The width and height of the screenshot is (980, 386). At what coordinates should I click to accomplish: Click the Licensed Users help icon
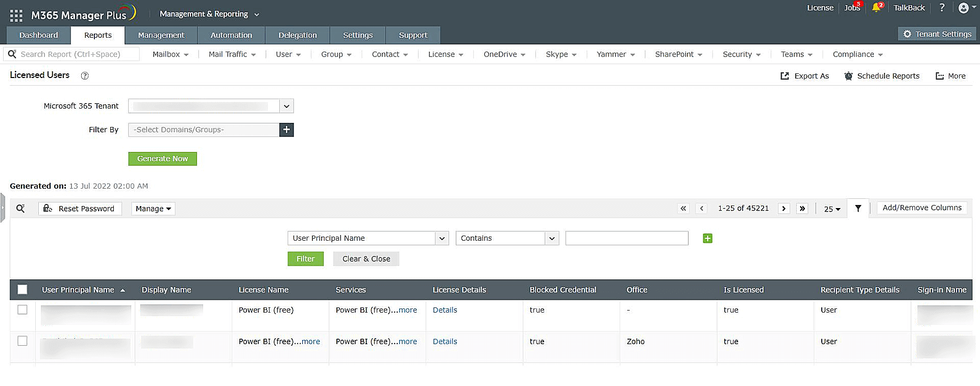pos(85,75)
